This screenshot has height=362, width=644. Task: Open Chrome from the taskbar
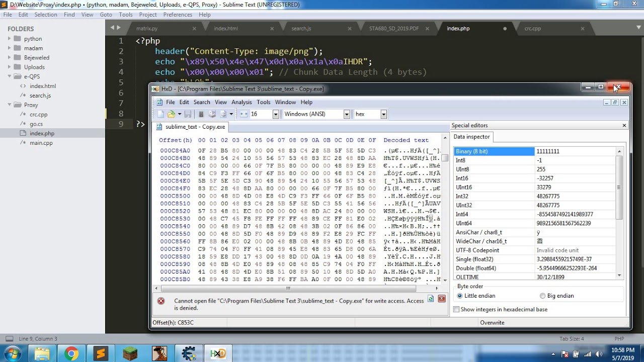point(71,353)
